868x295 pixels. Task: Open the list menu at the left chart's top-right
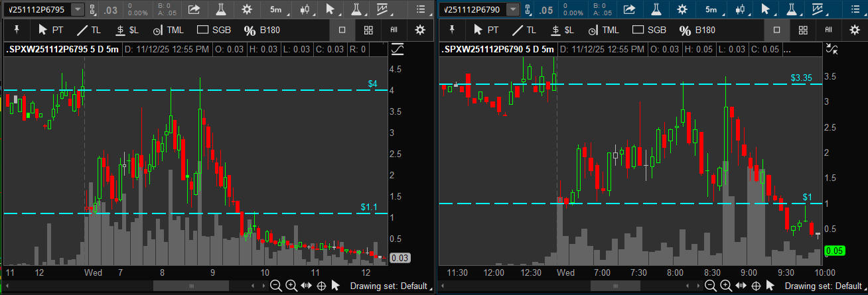coord(420,9)
